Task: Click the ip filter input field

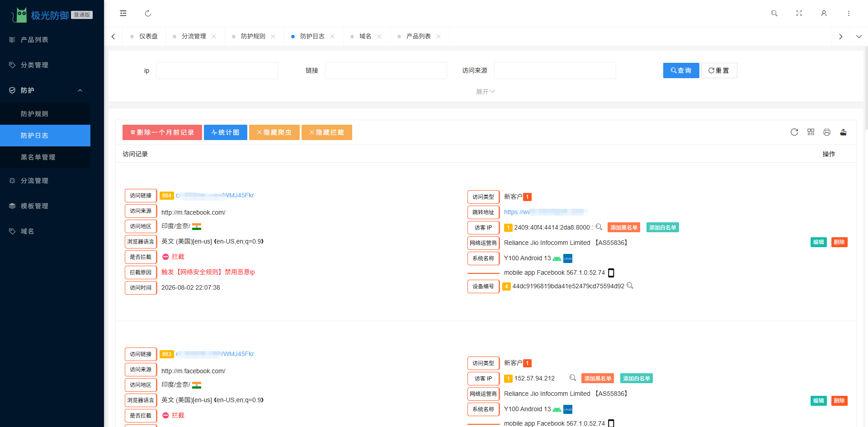Action: (x=217, y=70)
